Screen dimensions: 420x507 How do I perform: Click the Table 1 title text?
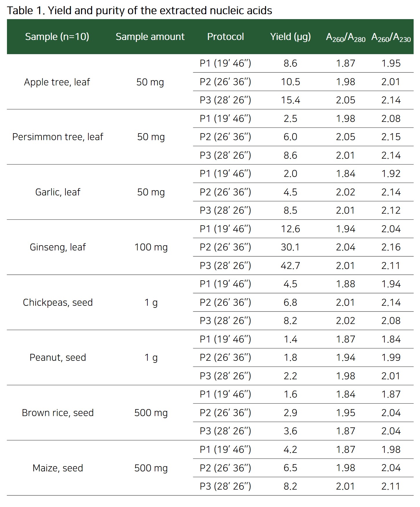tap(139, 10)
